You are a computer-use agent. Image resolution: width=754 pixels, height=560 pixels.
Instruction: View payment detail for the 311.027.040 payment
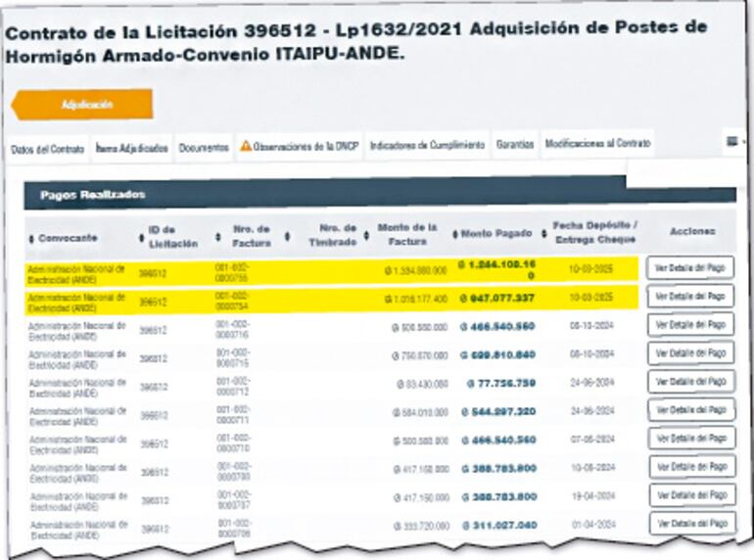click(692, 523)
